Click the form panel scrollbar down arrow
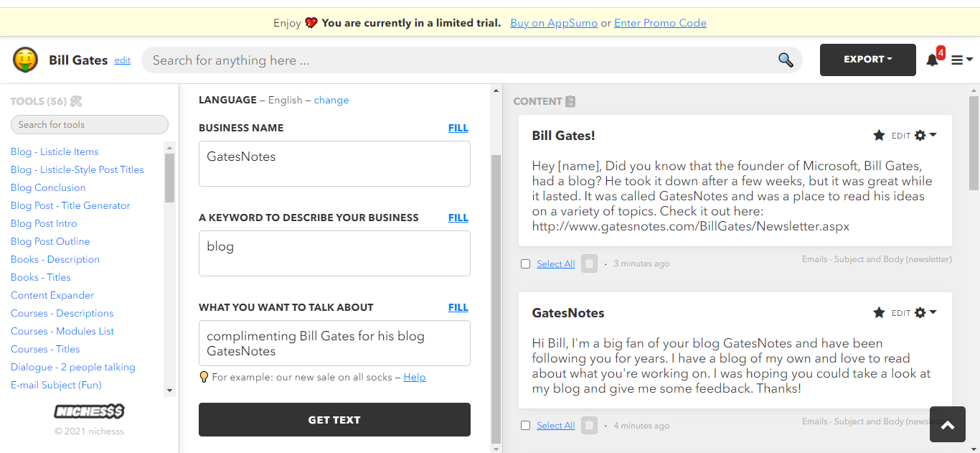 point(496,448)
